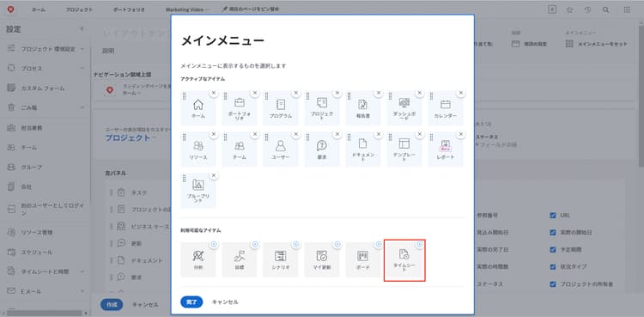Viewport: 644px width, 317px height.
Task: Add the ボード item using its plus icon
Action: (379, 245)
